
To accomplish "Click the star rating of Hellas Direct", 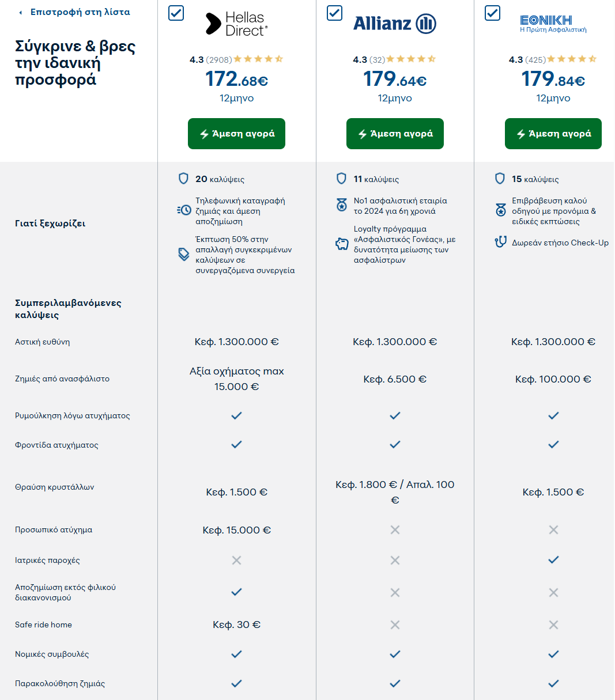I will coord(258,59).
